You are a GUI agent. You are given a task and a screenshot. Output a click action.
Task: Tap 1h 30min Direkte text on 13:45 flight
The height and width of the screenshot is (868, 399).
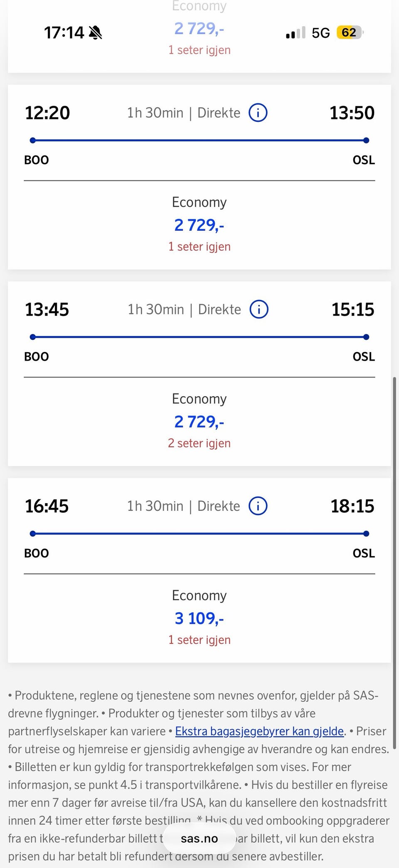tap(184, 309)
